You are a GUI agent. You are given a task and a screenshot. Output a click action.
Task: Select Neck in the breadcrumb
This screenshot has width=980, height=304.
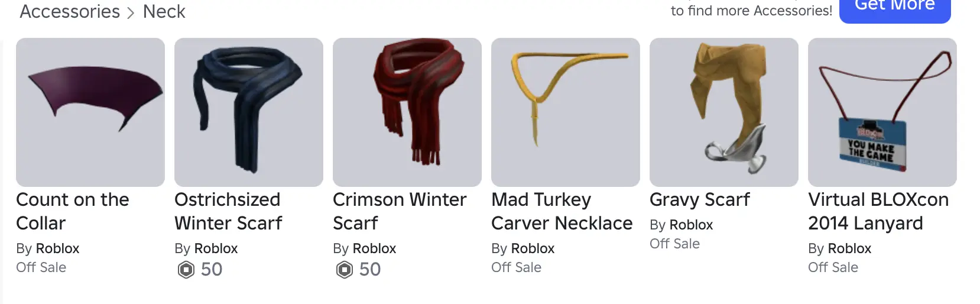[x=164, y=11]
